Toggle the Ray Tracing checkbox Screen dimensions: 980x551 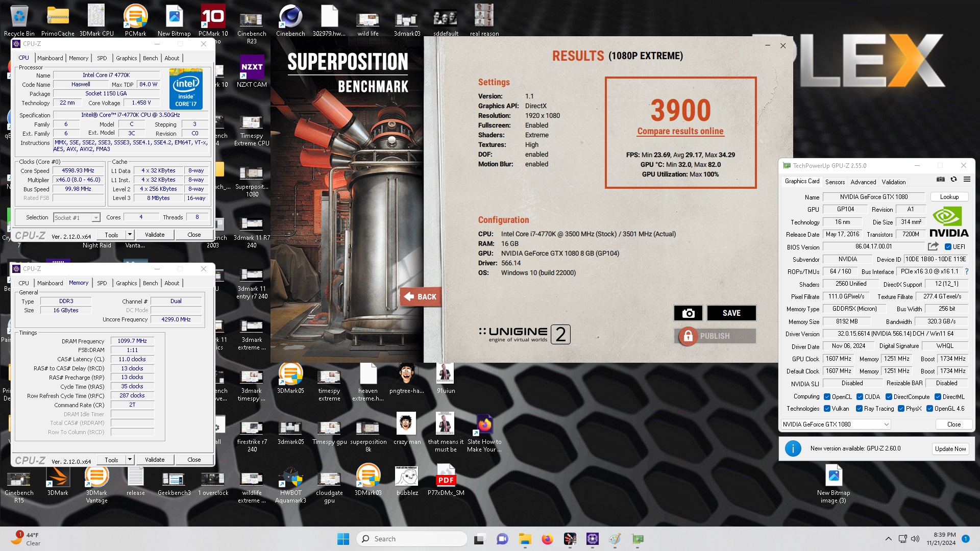coord(859,409)
